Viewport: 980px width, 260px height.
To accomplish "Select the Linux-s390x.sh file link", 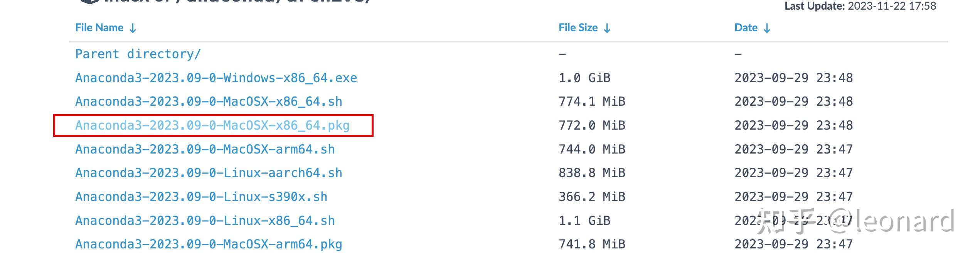I will tap(201, 197).
